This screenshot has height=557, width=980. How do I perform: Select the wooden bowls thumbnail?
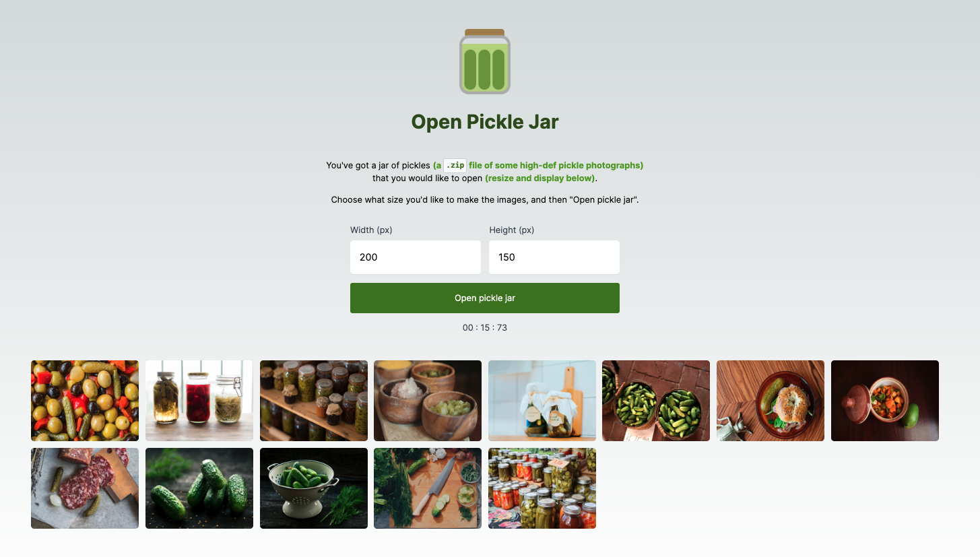click(x=428, y=401)
